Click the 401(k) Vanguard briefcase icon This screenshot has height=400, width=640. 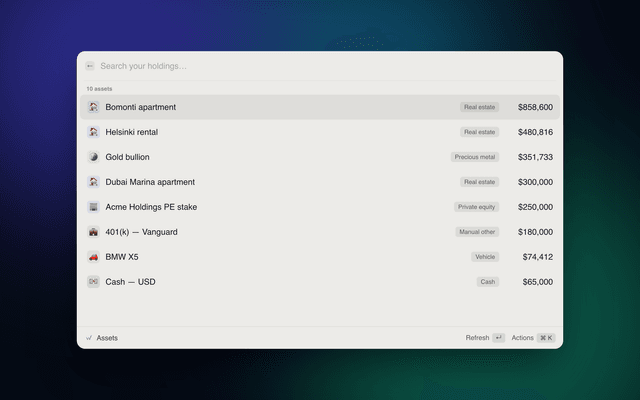pos(93,232)
